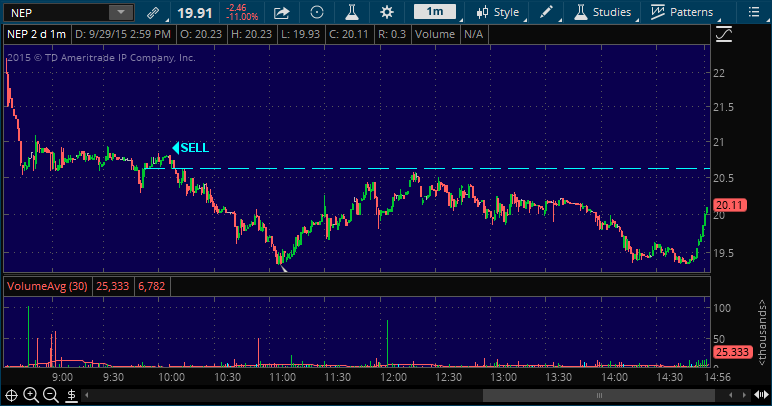This screenshot has width=772, height=406.
Task: Click the pan crosshair icon at bottom left
Action: click(11, 395)
